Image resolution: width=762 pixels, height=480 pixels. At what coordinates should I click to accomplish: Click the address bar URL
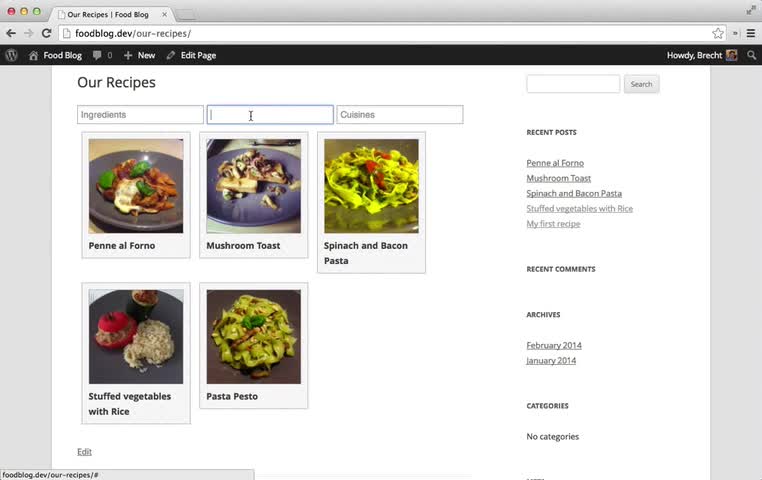(x=133, y=33)
